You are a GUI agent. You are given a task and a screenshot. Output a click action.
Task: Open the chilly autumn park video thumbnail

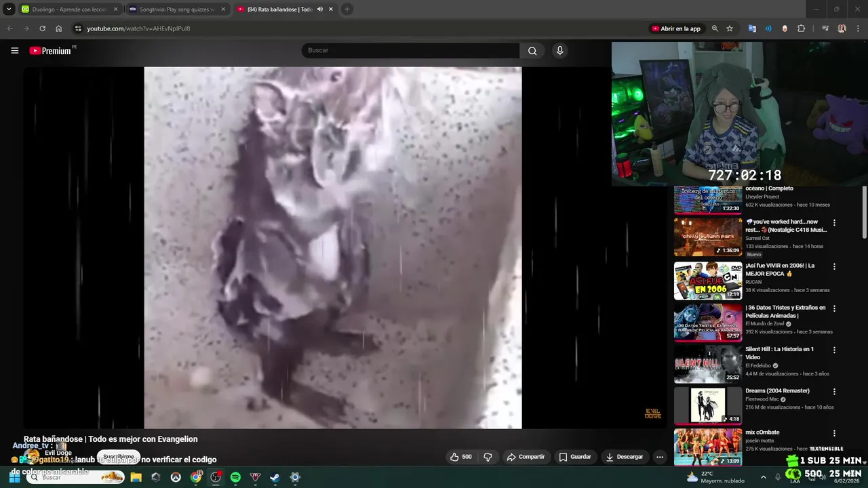coord(708,237)
